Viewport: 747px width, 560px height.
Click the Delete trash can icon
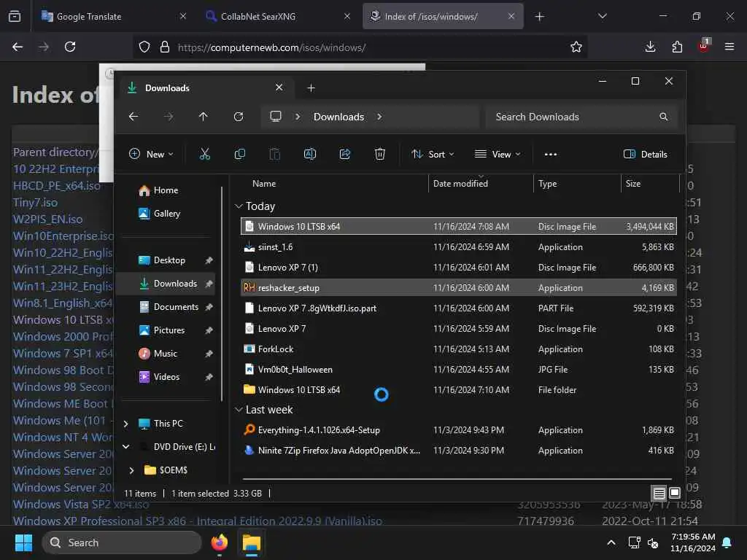coord(379,154)
